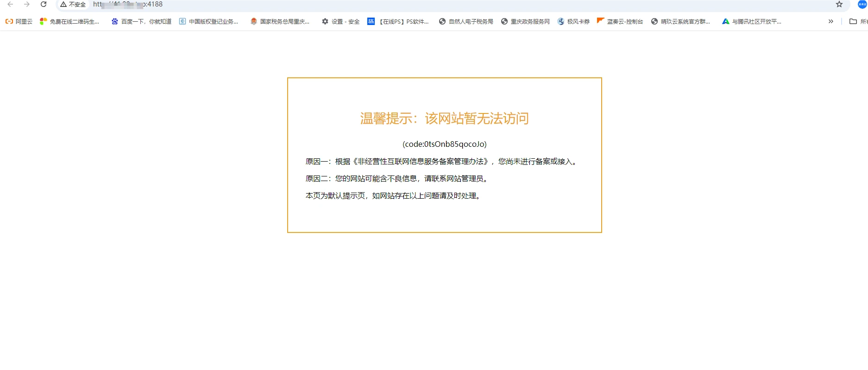Open the 极风卡券 bookmark
The image size is (868, 370).
point(573,21)
